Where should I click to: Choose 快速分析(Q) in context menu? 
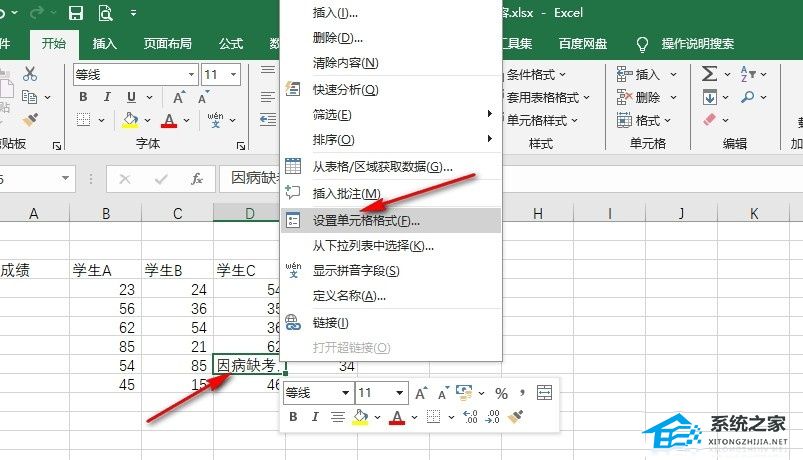click(391, 90)
